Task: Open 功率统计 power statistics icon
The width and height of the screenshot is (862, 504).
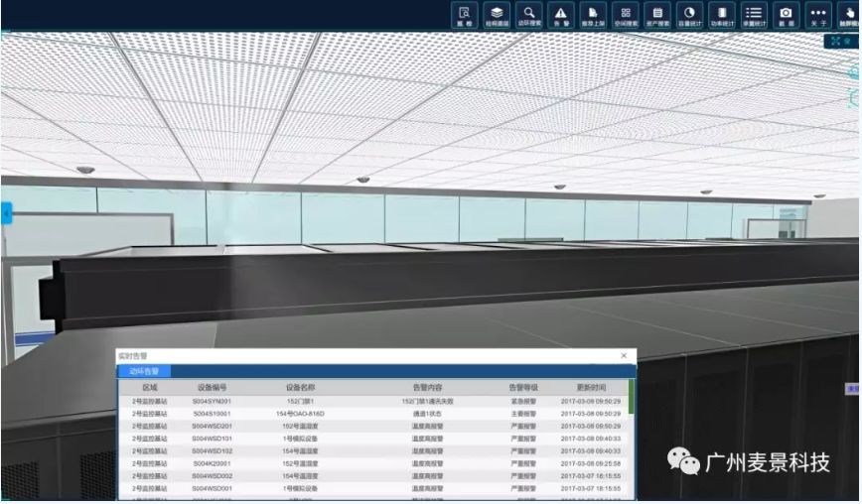Action: tap(722, 15)
